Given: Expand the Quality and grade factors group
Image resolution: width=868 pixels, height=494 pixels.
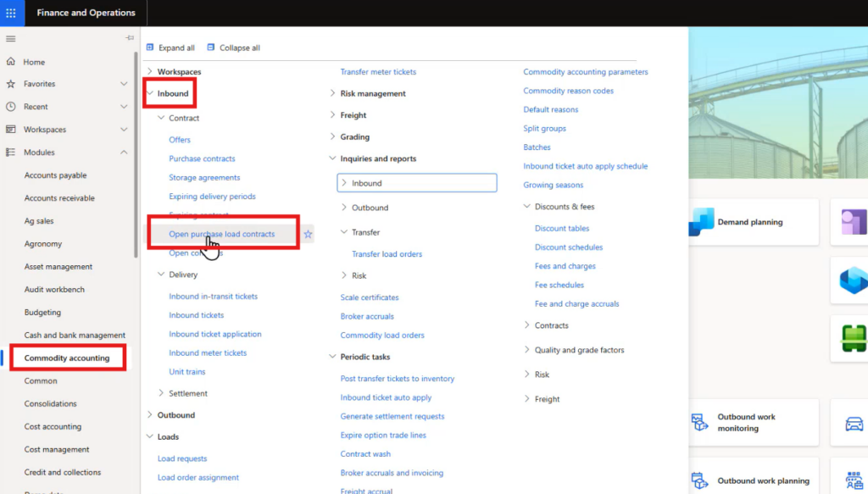Looking at the screenshot, I should coord(527,350).
